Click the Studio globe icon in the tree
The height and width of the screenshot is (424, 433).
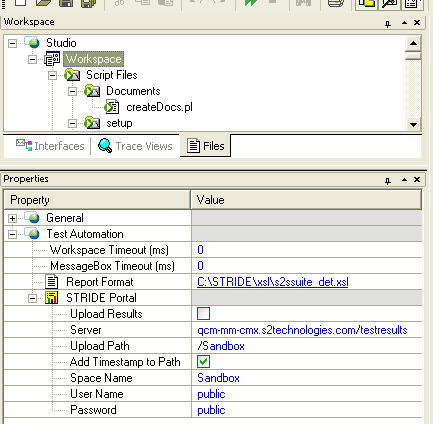pyautogui.click(x=33, y=42)
